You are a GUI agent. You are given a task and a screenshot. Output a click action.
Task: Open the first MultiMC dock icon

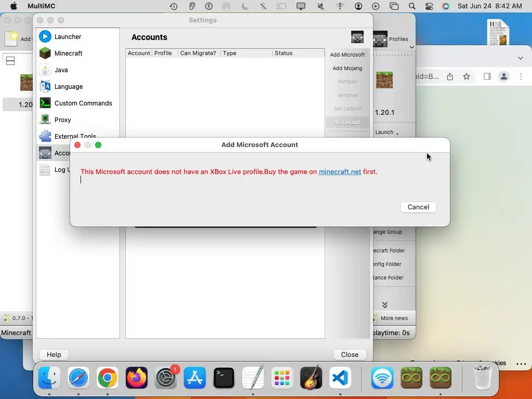411,378
